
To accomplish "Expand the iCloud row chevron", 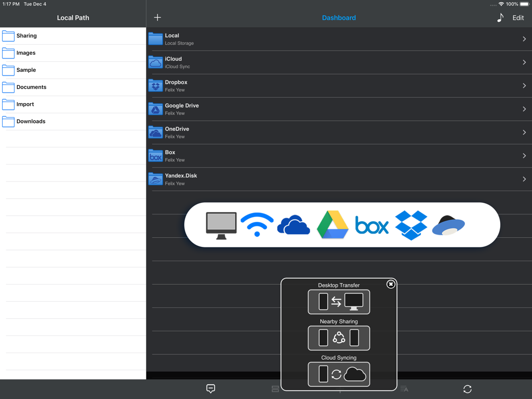I will click(524, 62).
